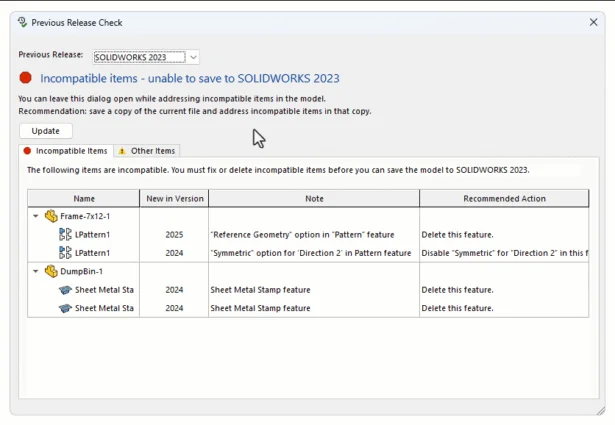Click the Previous Release Check title bar icon
This screenshot has height=425, width=615.
click(x=22, y=22)
